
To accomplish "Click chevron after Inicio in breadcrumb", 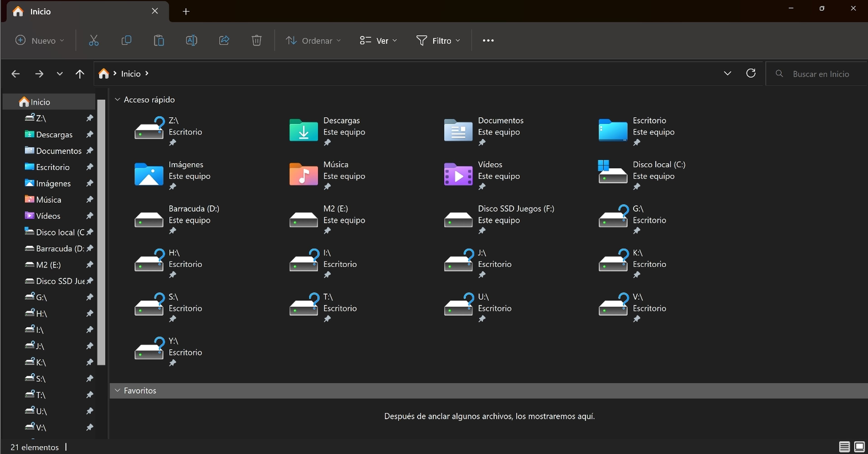I will point(146,73).
